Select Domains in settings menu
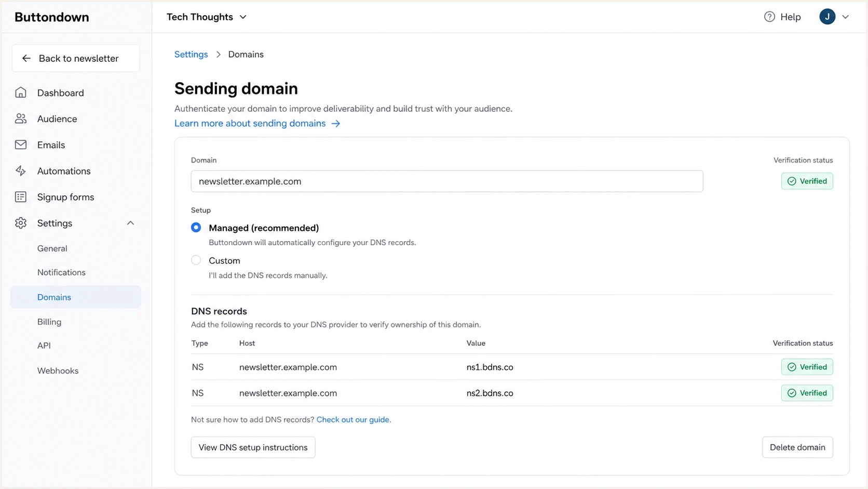Image resolution: width=868 pixels, height=489 pixels. 76,297
